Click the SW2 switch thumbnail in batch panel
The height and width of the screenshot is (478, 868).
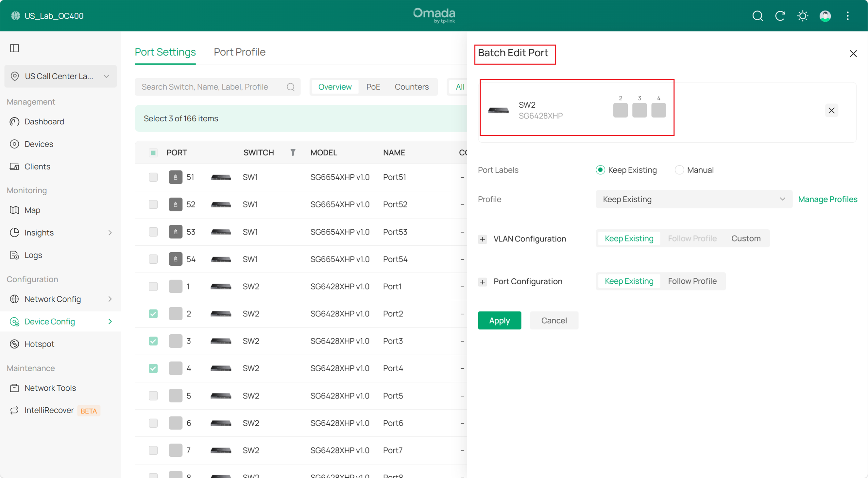coord(498,110)
